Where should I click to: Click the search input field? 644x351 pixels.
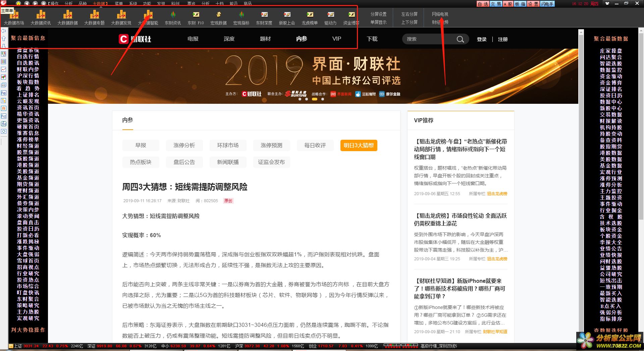point(429,39)
